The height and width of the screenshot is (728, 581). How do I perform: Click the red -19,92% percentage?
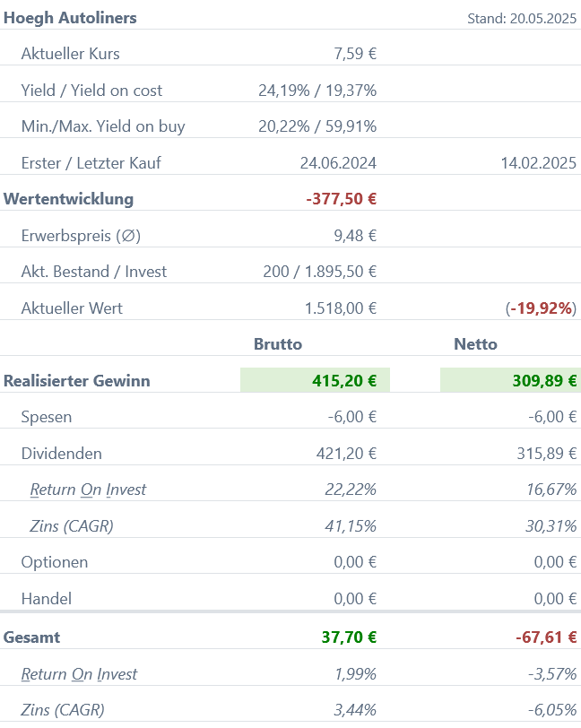[541, 308]
